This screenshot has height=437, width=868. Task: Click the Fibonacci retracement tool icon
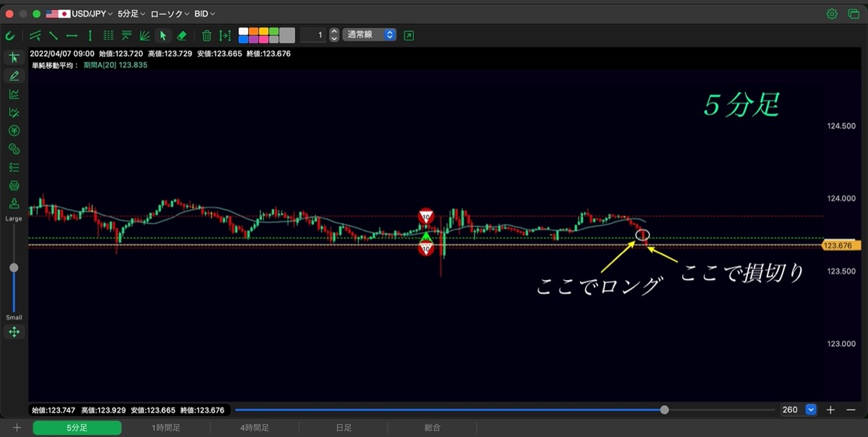click(127, 35)
